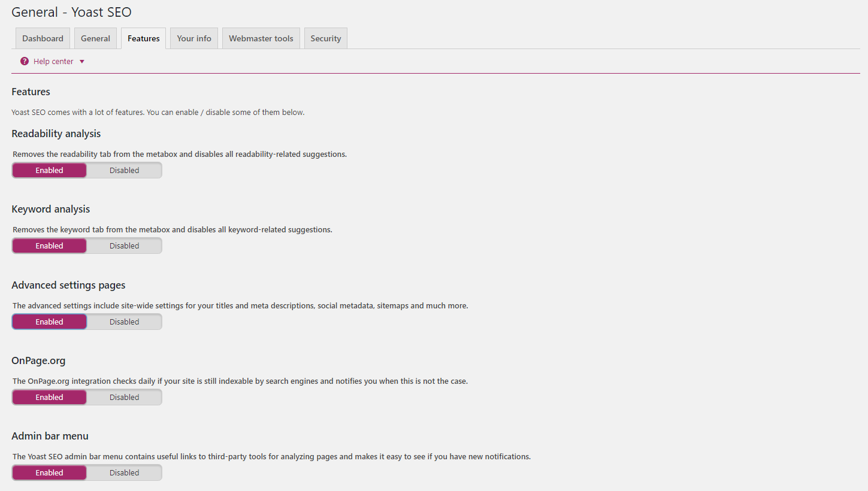The image size is (868, 491).
Task: Disable the OnPage.org integration
Action: point(124,397)
